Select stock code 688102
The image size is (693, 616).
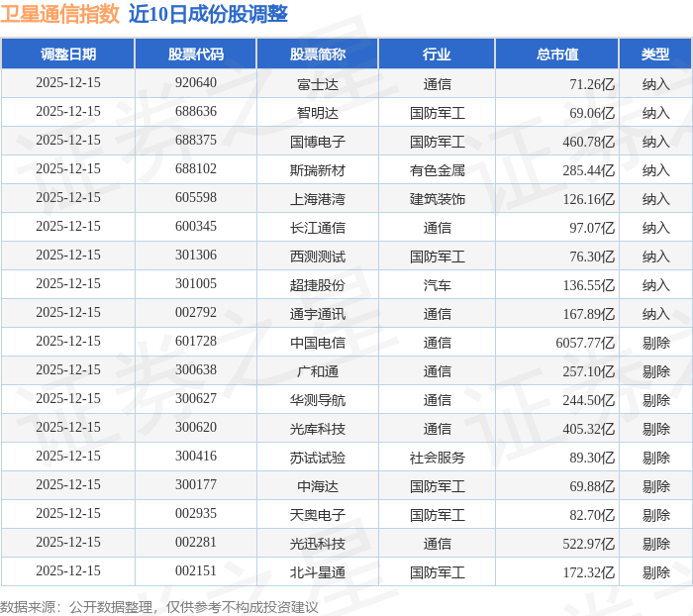pos(196,169)
